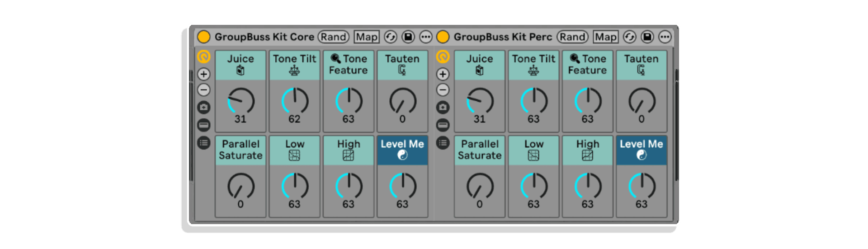Click GroupBuss Kit Core device title
This screenshot has width=868, height=249.
pos(264,37)
